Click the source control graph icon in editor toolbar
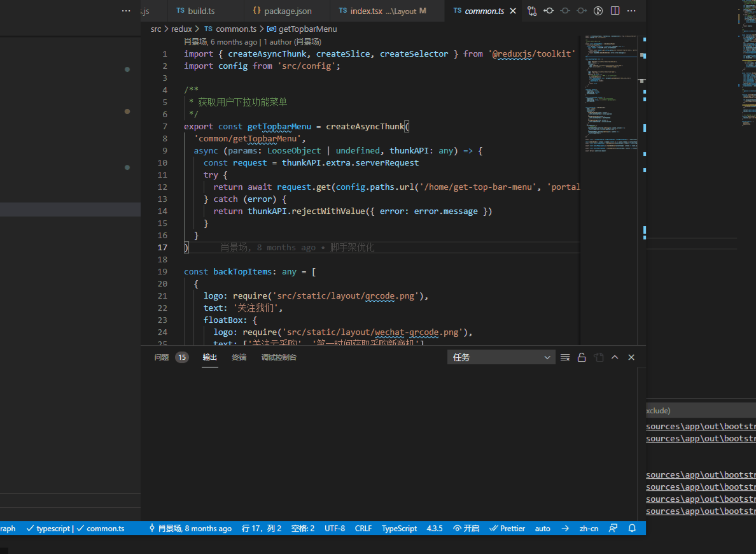The height and width of the screenshot is (554, 756). click(x=532, y=11)
